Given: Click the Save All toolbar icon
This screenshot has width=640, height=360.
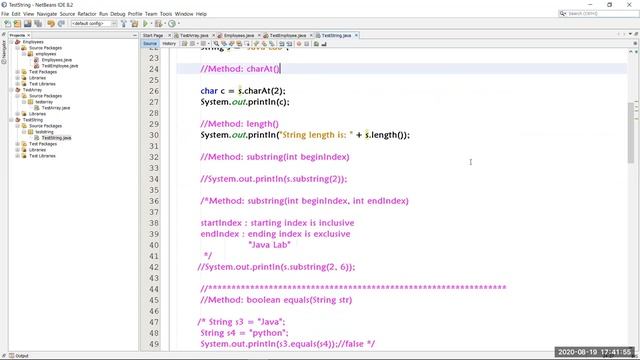Looking at the screenshot, I should point(38,24).
